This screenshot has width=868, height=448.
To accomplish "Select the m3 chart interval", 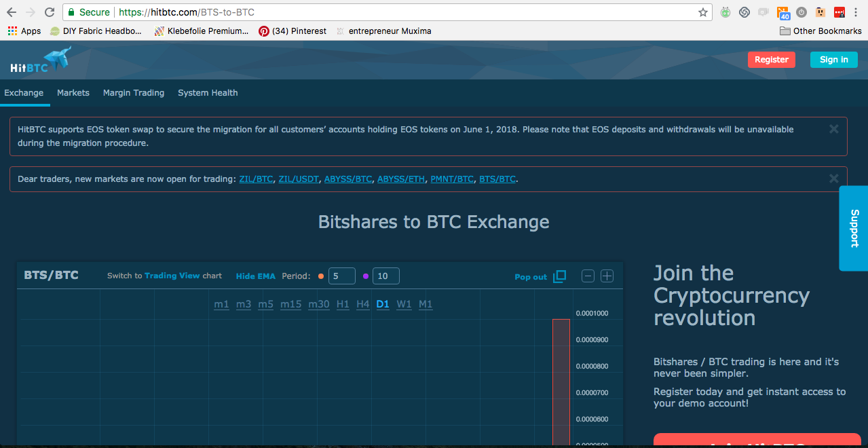I will (244, 304).
